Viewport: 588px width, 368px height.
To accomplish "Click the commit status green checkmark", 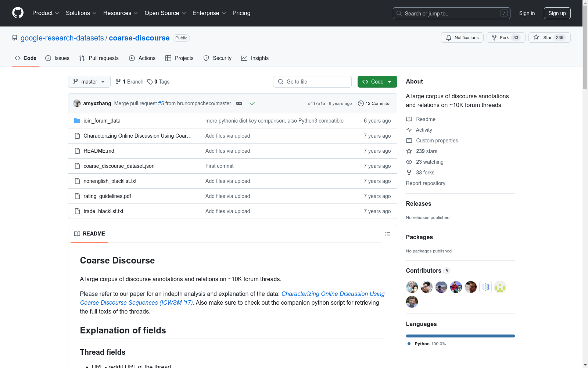I will pos(252,103).
